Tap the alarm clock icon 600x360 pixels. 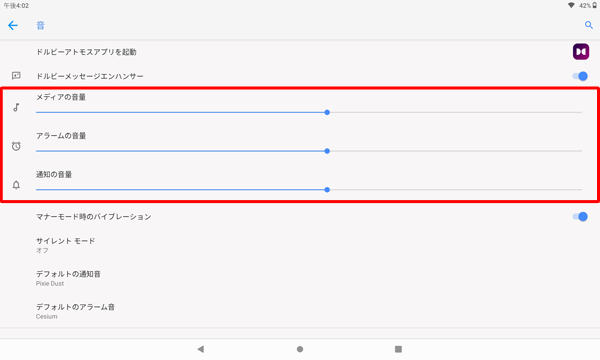[x=16, y=146]
